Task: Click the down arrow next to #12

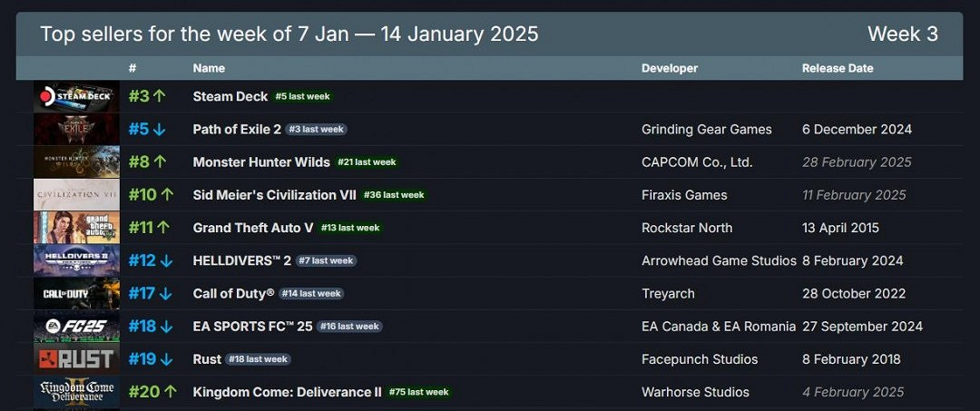Action: 166,260
